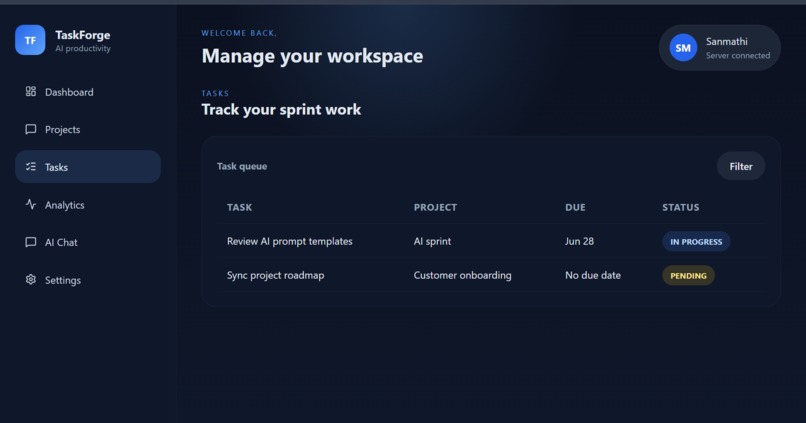Click Review AI prompt templates task
This screenshot has width=806, height=423.
[289, 241]
